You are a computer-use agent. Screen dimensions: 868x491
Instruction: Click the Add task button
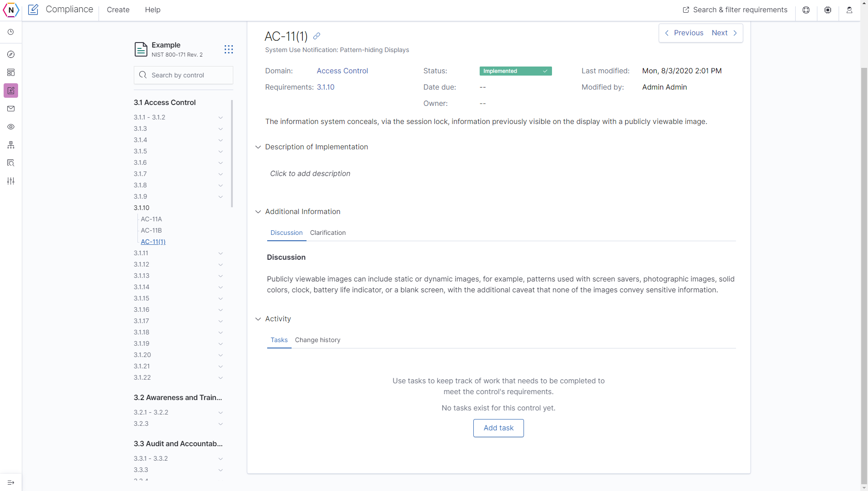[499, 428]
